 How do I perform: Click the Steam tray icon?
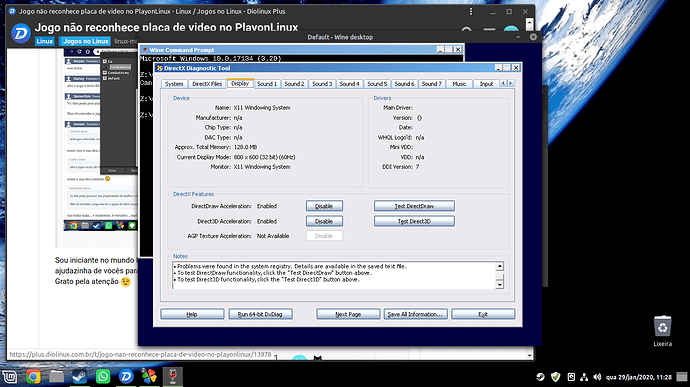point(540,377)
